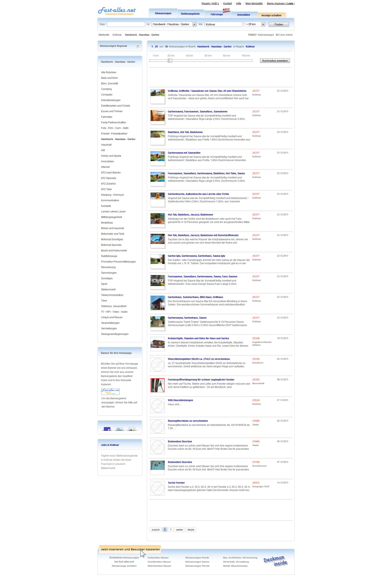The width and height of the screenshot is (392, 577).
Task: Open thumbnail of Fenstergriffverlängerung listing
Action: (x=157, y=385)
